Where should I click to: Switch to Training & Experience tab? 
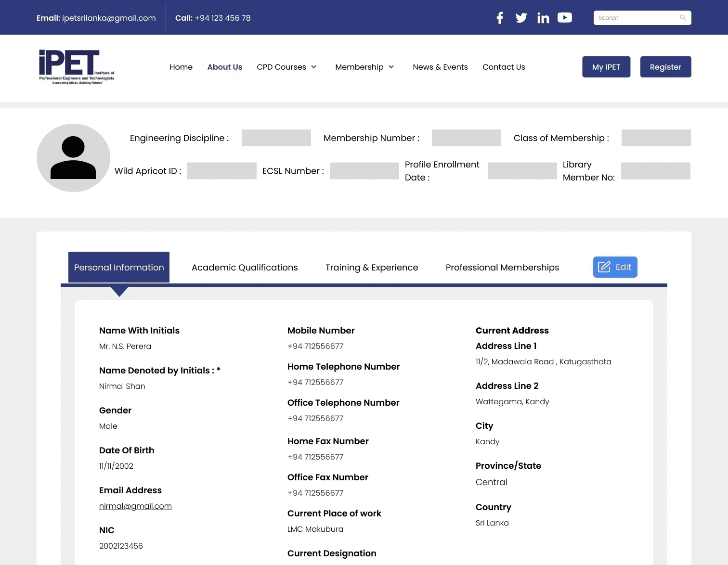click(x=372, y=268)
